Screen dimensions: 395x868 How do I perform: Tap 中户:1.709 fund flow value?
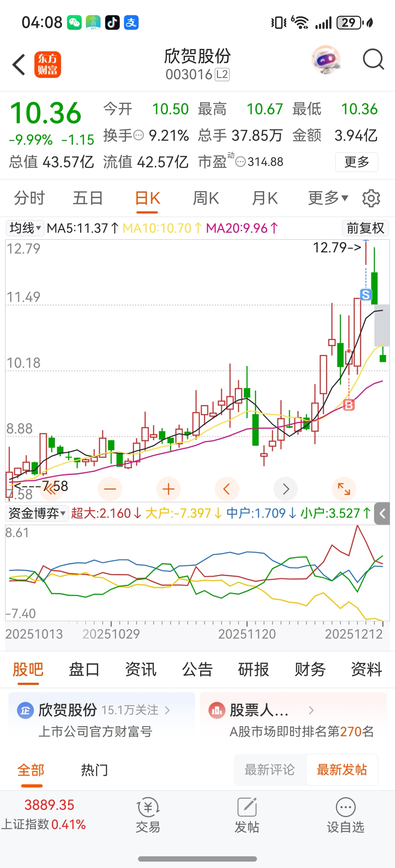tap(262, 514)
